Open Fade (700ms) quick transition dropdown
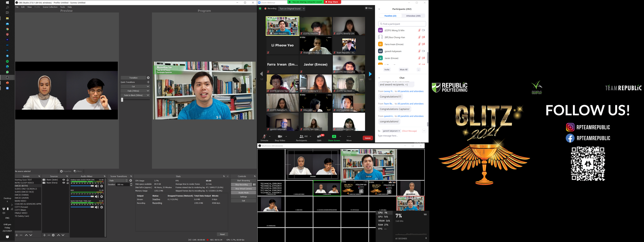644x242 pixels. [148, 91]
